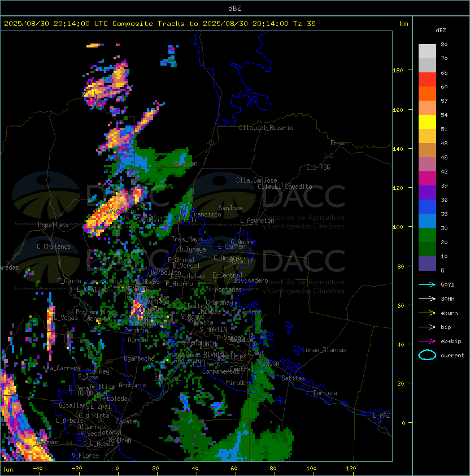Screen dimensions: 470x476
Task: Click the 'Zapata' map label
Action: pyautogui.click(x=125, y=421)
